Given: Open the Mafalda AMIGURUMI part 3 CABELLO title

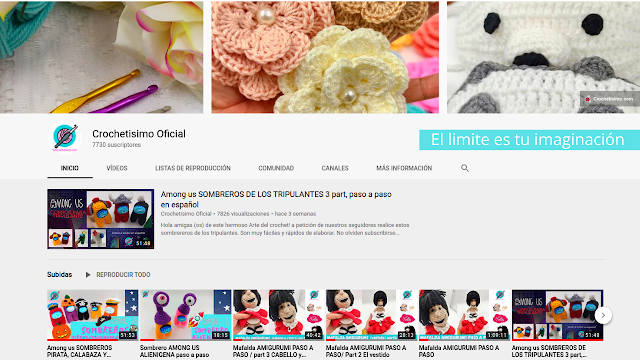Looking at the screenshot, I should [x=273, y=351].
